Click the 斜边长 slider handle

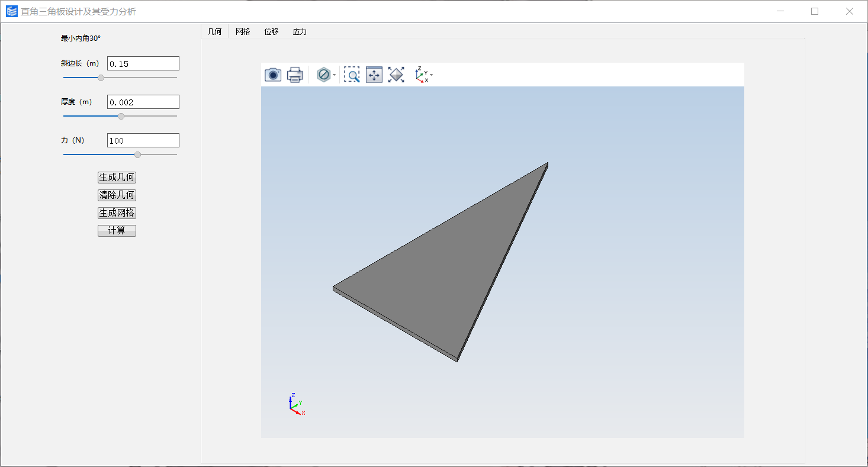pos(101,78)
